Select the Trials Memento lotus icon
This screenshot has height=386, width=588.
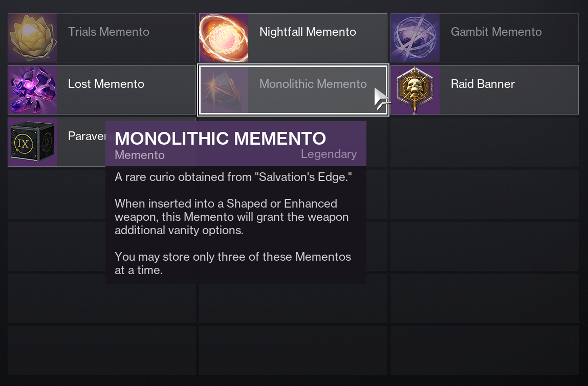(32, 37)
